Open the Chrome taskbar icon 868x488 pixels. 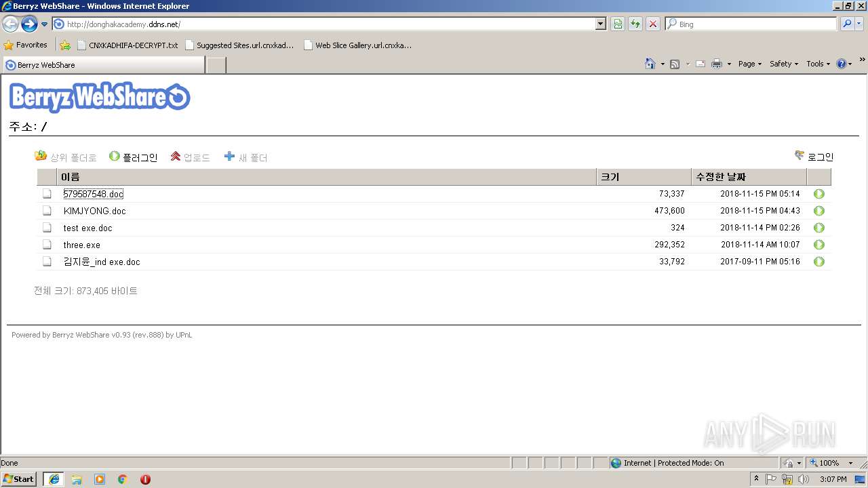123,479
